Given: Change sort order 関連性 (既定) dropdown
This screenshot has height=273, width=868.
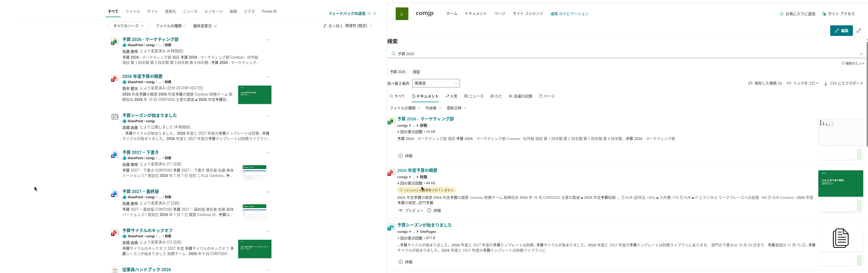Looking at the screenshot, I should (x=358, y=26).
